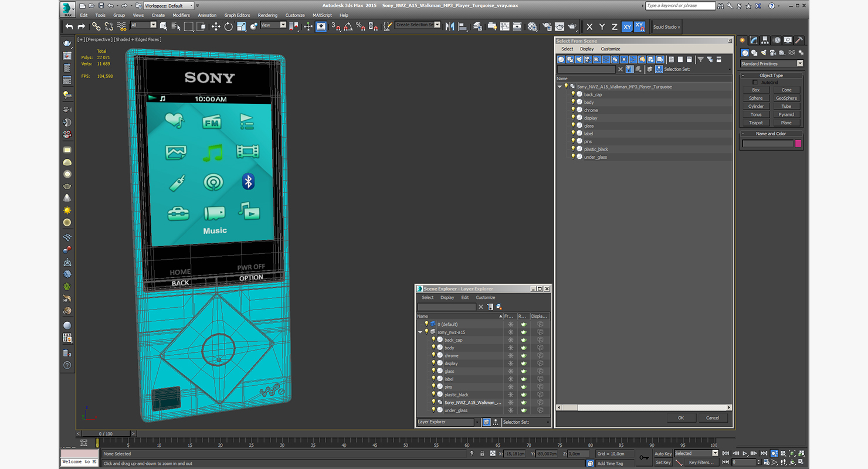
Task: Click the search field in Select From Scene
Action: click(x=586, y=69)
